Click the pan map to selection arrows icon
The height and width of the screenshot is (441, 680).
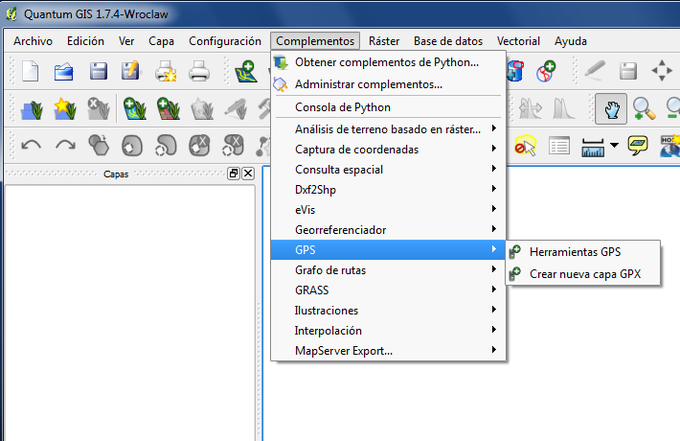click(662, 71)
